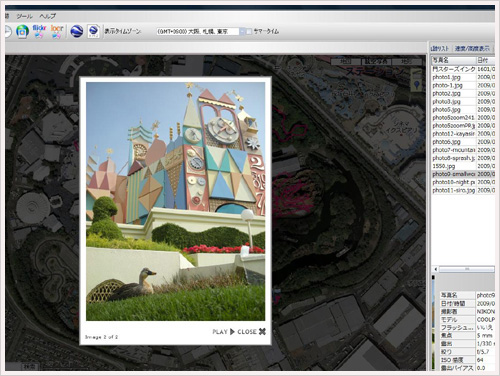Select the photo8-sprash row
This screenshot has width=500, height=376.
[463, 158]
